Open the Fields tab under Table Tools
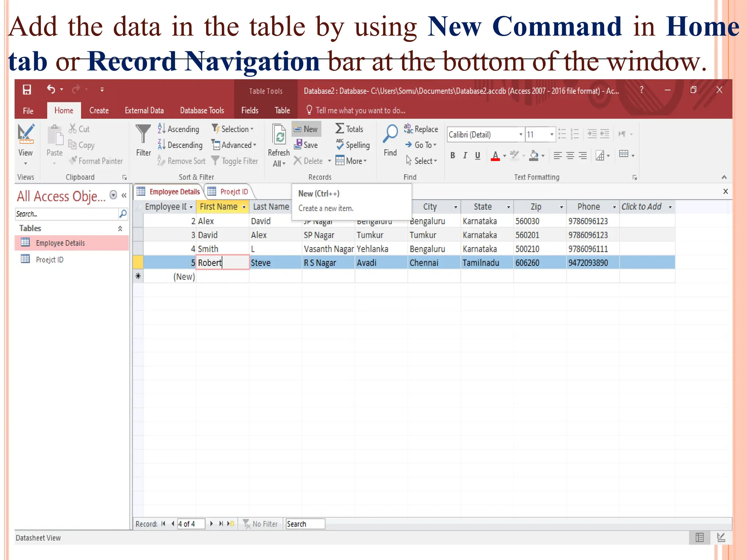The width and height of the screenshot is (747, 560). [250, 110]
